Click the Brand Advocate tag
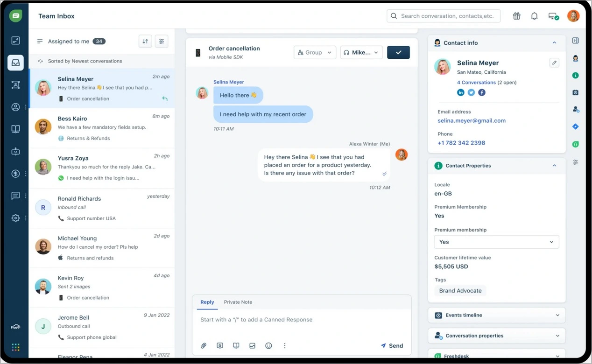 click(460, 291)
